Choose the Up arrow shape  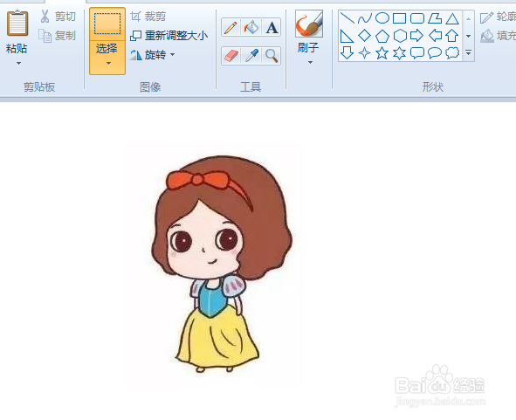tap(452, 36)
